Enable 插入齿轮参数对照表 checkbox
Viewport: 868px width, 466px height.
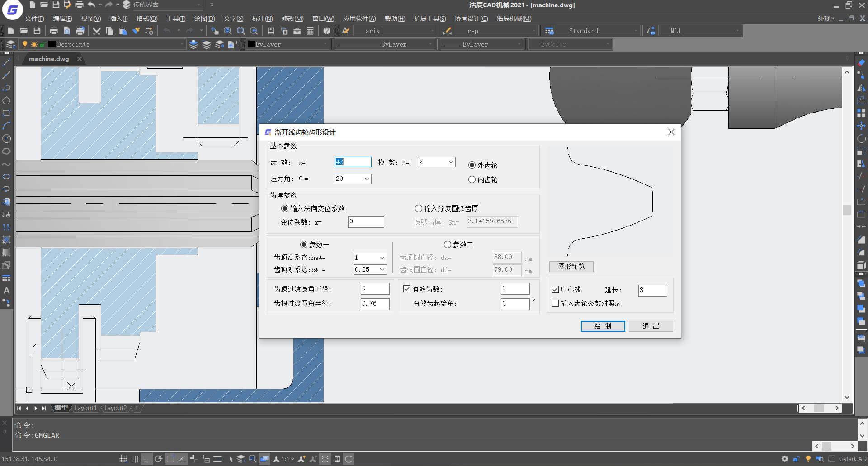555,303
